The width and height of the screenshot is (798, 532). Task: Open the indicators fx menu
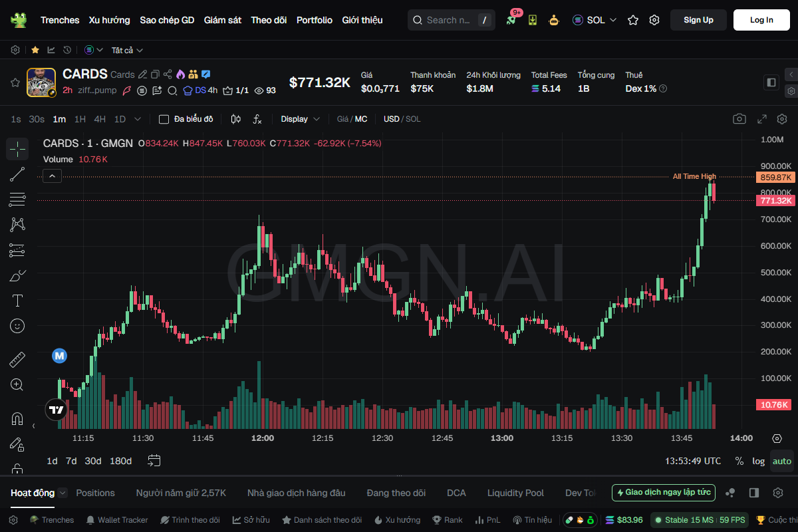coord(257,119)
